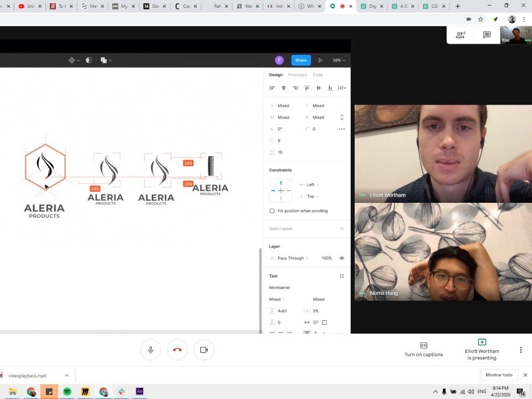Open Spotify from the taskbar
The height and width of the screenshot is (399, 532).
(67, 392)
